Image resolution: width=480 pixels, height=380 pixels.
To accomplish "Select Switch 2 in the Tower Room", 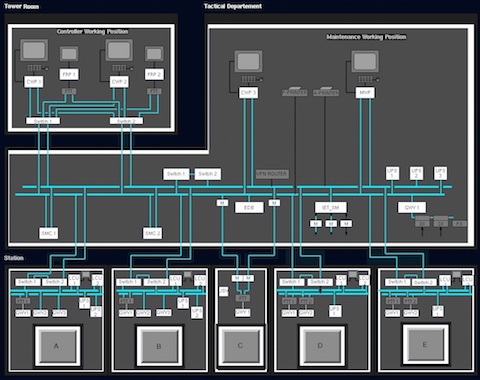I will click(x=126, y=121).
